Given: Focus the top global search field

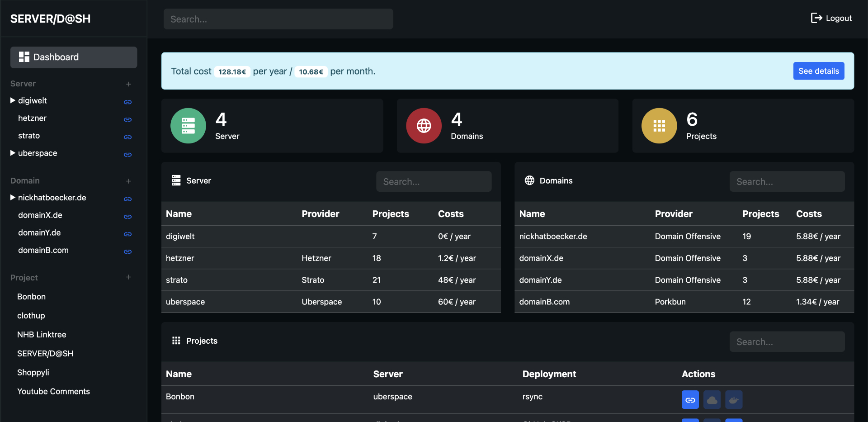Looking at the screenshot, I should 278,19.
